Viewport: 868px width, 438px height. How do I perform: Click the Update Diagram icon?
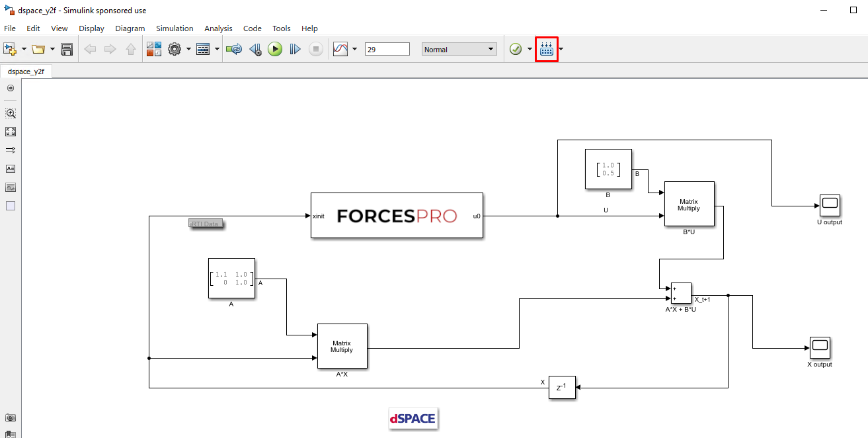pyautogui.click(x=234, y=49)
